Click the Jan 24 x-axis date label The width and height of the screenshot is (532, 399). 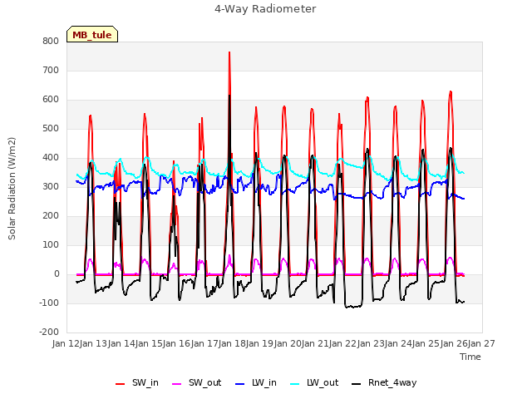398,344
